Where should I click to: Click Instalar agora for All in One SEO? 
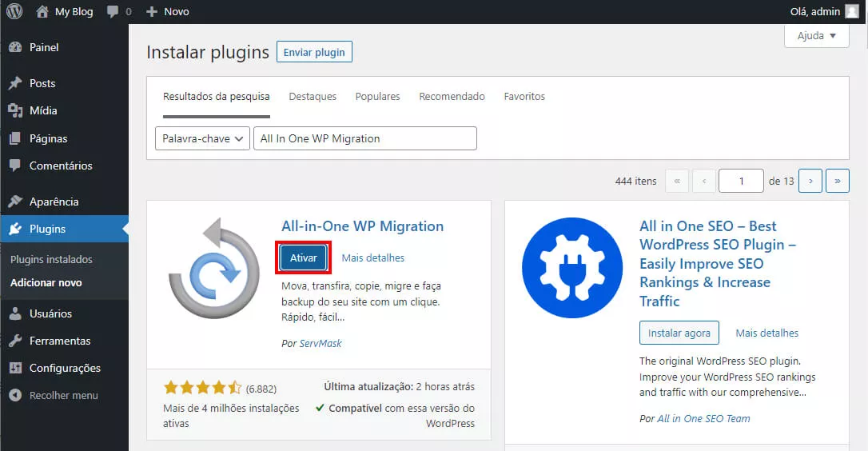(x=679, y=333)
